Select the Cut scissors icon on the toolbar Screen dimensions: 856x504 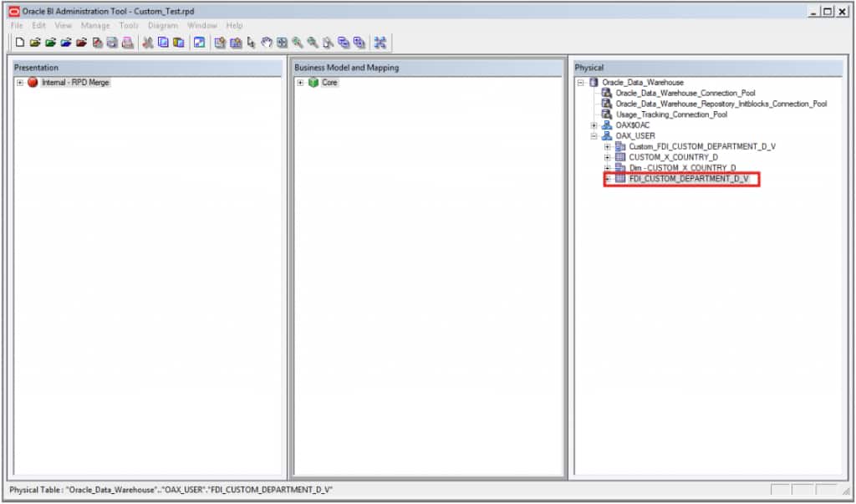[147, 43]
